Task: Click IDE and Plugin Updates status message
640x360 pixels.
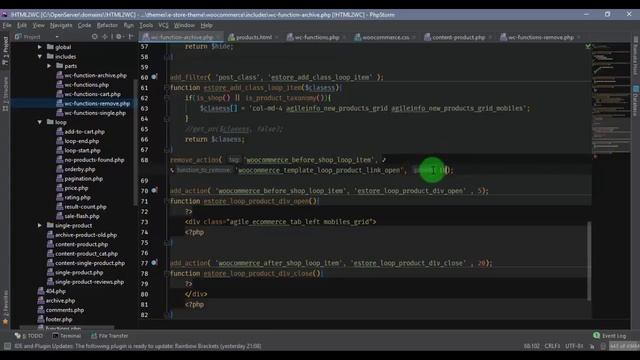Action: [138, 346]
